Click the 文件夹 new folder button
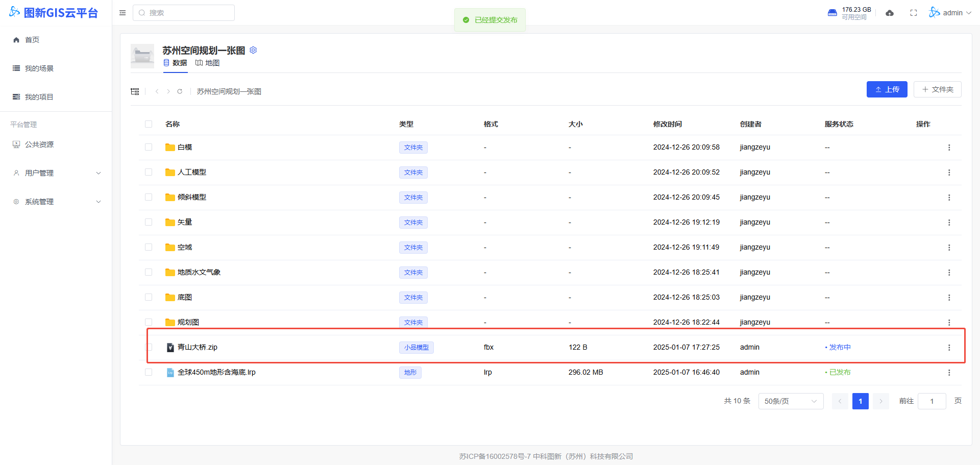Screen dimensions: 980x465 937,89
